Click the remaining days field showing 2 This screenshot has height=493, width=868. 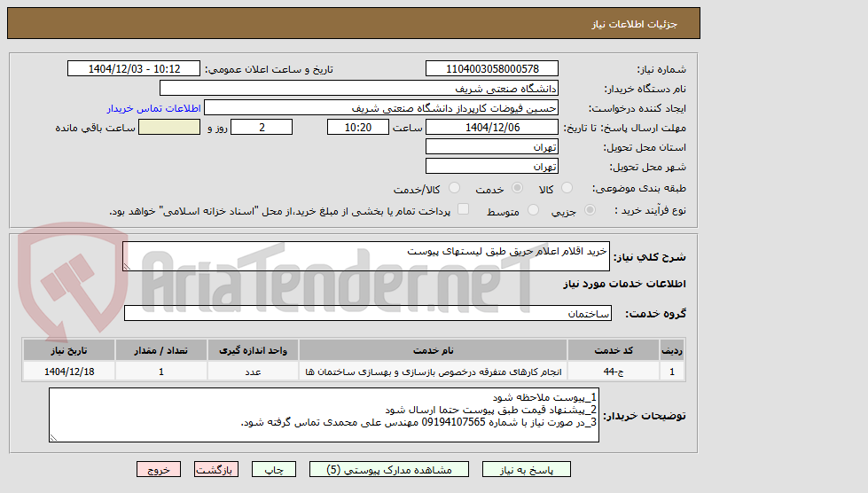click(262, 128)
